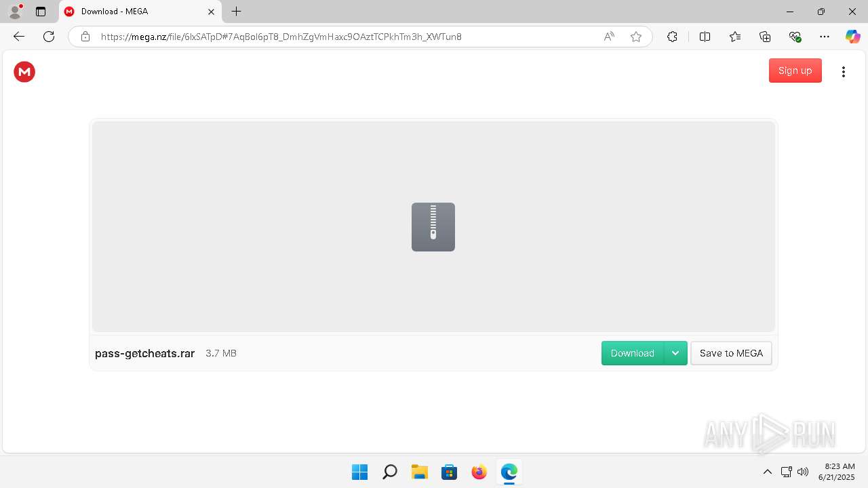This screenshot has width=868, height=488.
Task: Open tab actions menu
Action: point(41,12)
